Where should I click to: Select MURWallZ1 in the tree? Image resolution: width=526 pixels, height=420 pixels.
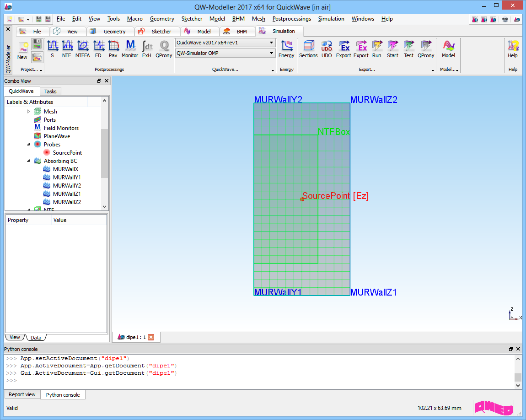point(67,194)
